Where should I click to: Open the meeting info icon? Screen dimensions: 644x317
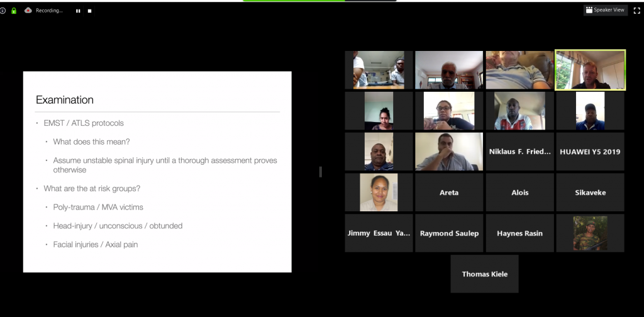click(x=3, y=11)
